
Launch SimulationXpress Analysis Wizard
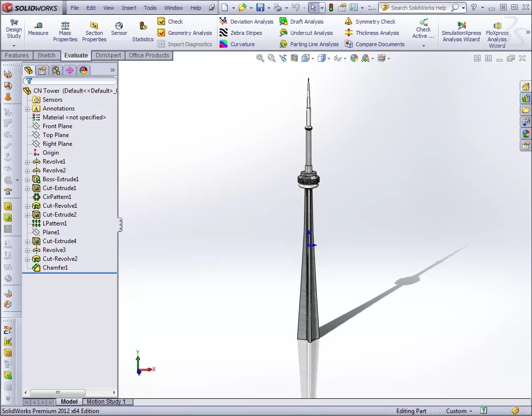[461, 32]
